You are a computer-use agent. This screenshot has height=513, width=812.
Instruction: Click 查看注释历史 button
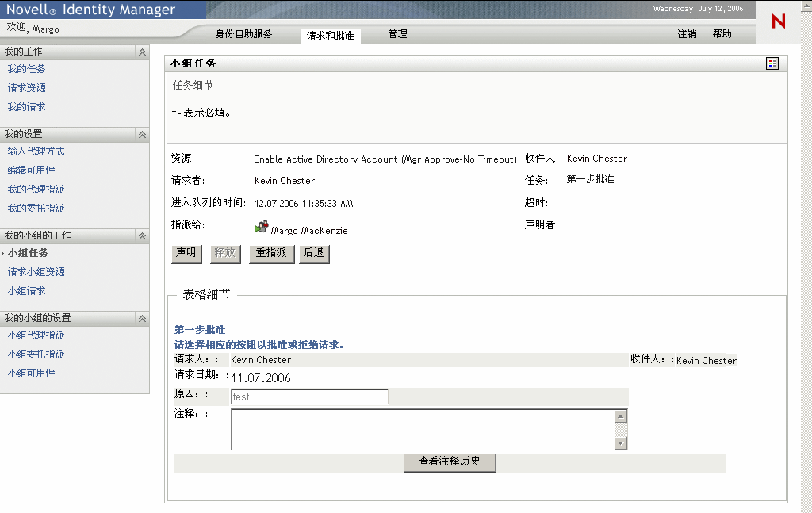[x=450, y=461]
